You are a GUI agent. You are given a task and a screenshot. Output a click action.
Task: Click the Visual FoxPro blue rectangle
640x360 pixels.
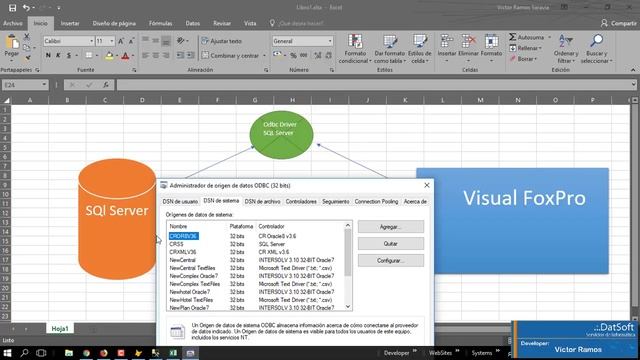coord(512,221)
